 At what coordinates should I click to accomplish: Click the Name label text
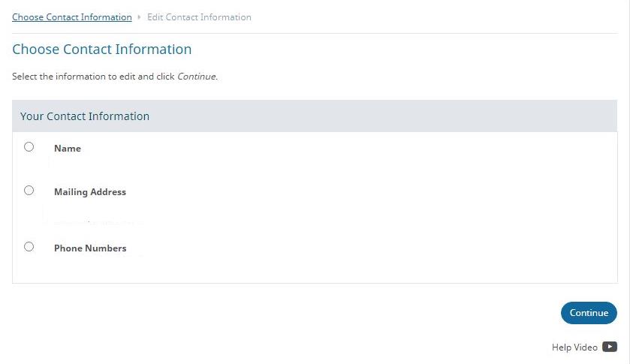click(x=68, y=149)
